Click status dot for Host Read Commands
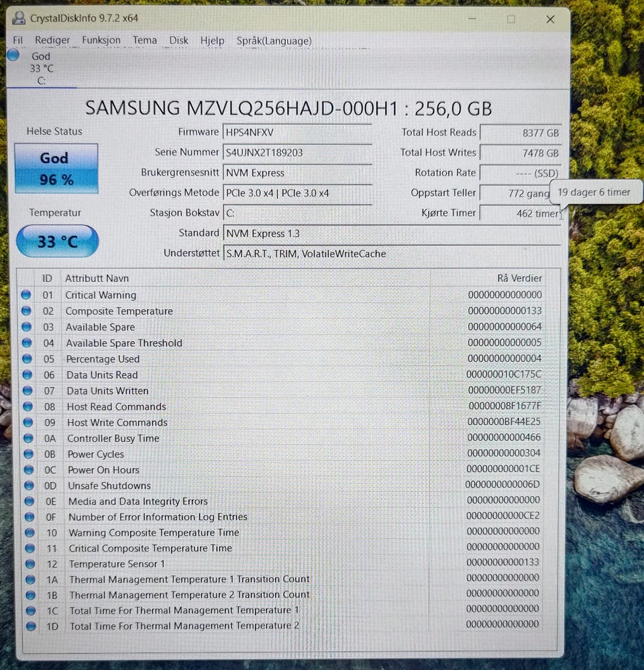This screenshot has width=644, height=670. (x=28, y=406)
